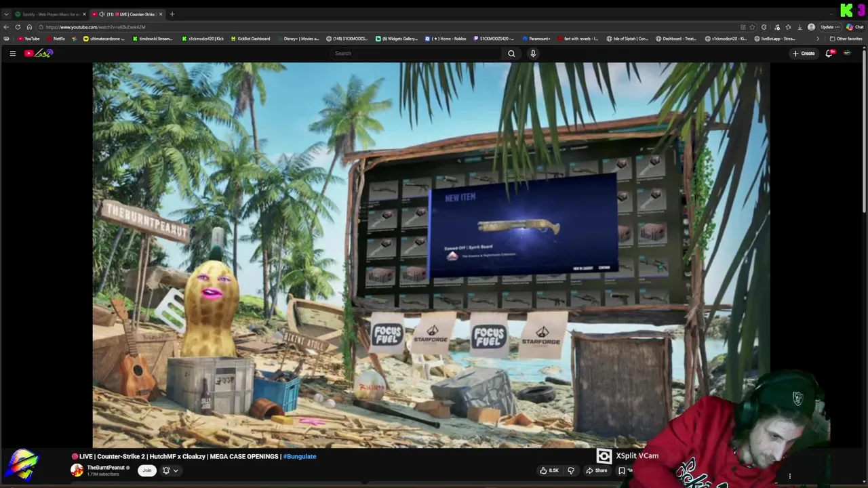Click the Create button
Viewport: 868px width, 488px height.
[x=804, y=54]
